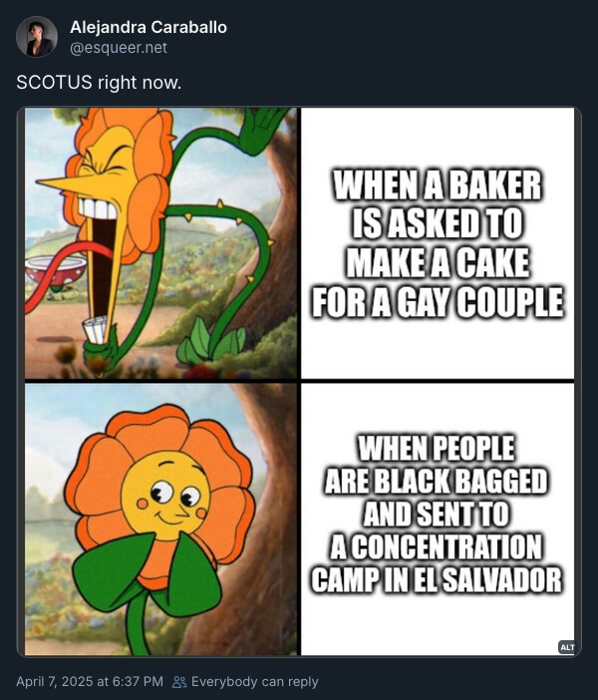Open the Everybody can reply label
This screenshot has width=598, height=700.
[255, 682]
